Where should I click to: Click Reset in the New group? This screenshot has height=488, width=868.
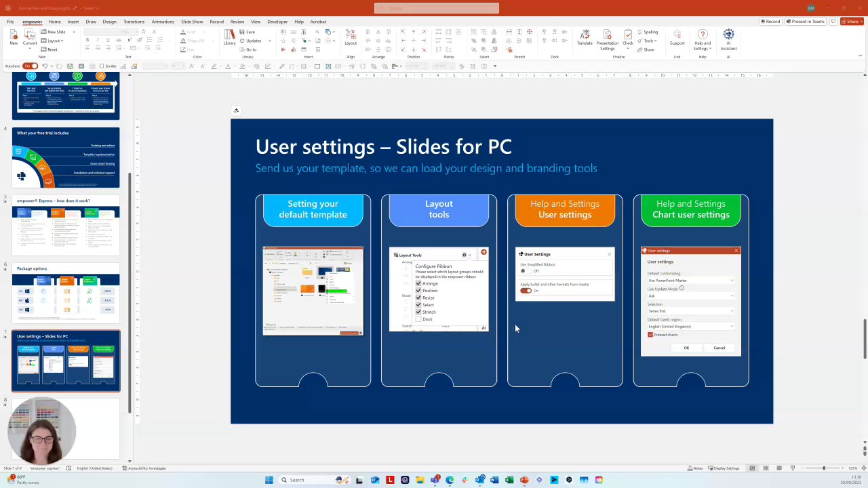50,49
